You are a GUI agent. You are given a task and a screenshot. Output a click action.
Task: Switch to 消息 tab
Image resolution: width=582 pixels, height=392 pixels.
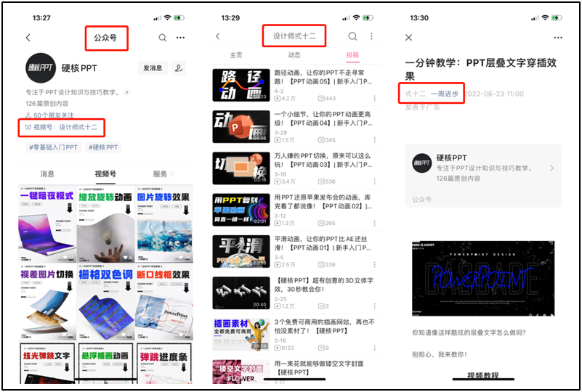[x=47, y=174]
